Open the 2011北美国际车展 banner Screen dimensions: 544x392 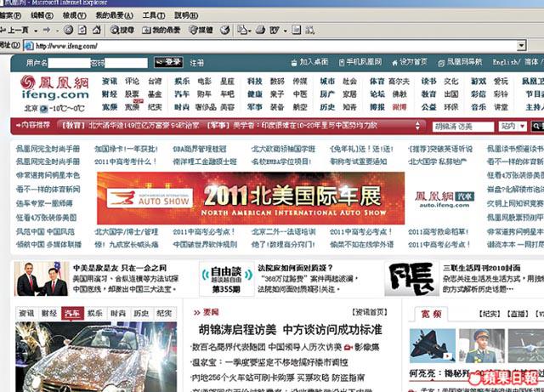[251, 198]
